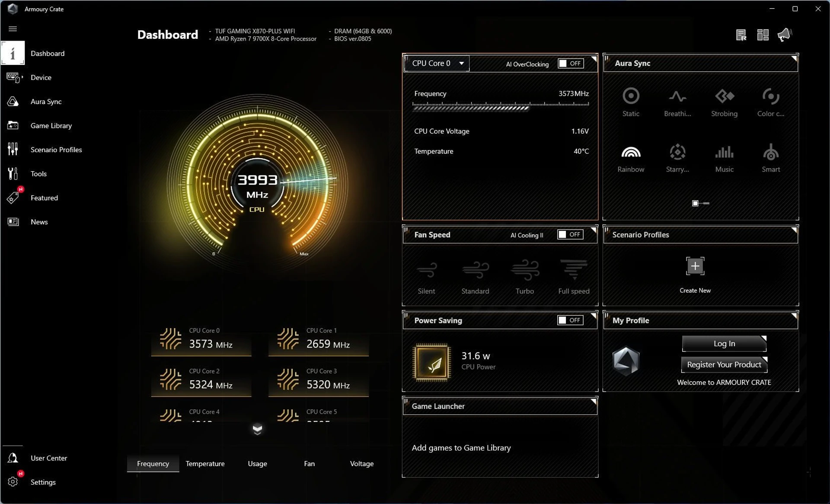Go to Game Library in sidebar
Viewport: 830px width, 504px height.
pos(51,126)
